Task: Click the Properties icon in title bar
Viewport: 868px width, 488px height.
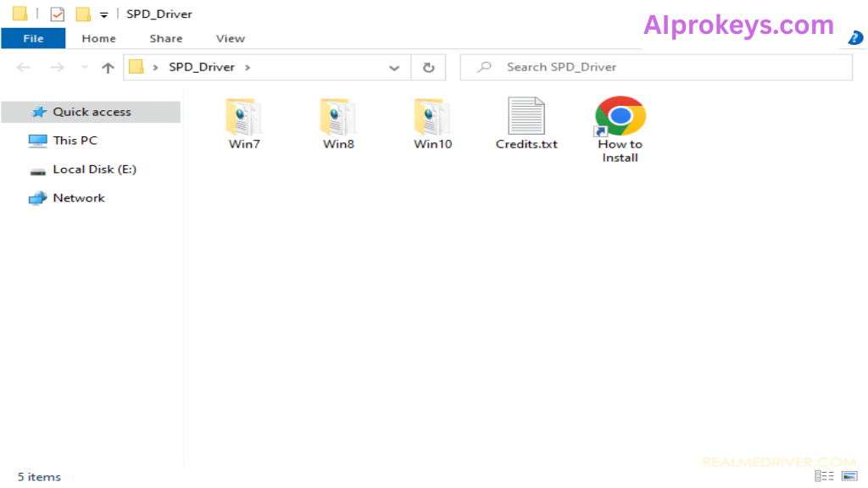Action: pos(58,14)
